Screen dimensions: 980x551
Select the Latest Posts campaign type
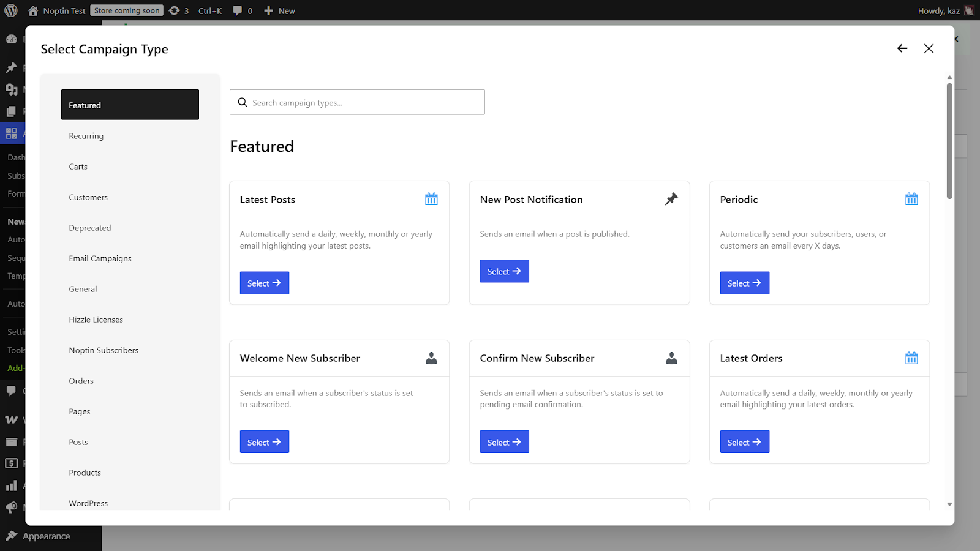pyautogui.click(x=264, y=282)
